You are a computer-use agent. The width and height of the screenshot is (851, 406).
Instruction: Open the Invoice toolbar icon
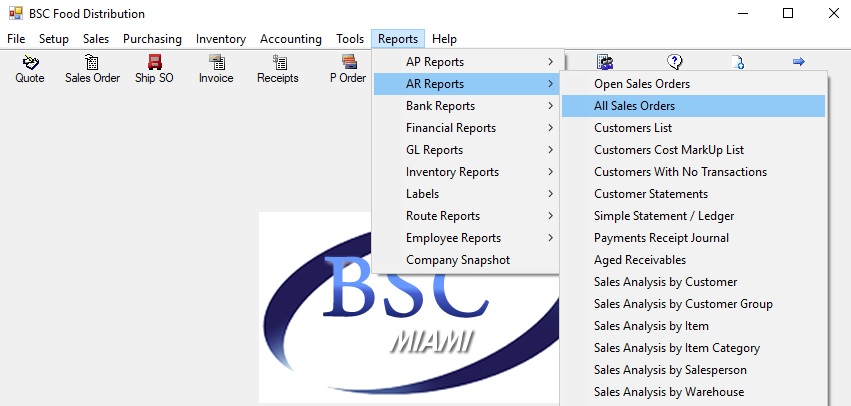[217, 62]
